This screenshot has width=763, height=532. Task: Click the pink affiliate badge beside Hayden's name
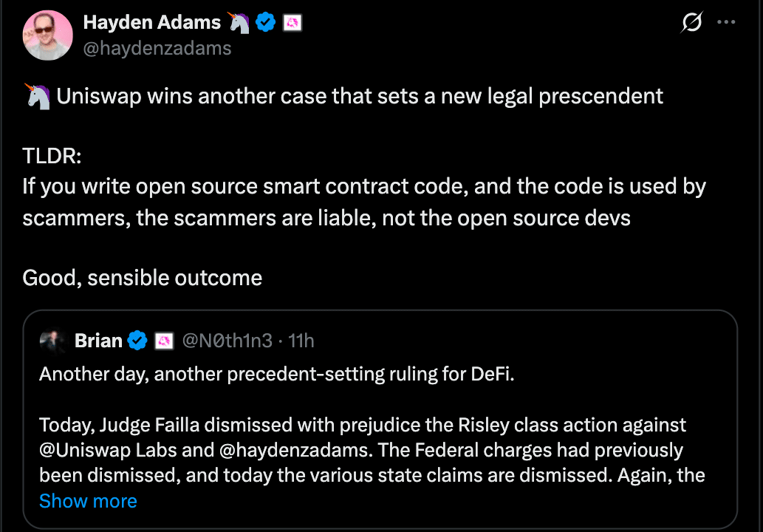pos(292,22)
